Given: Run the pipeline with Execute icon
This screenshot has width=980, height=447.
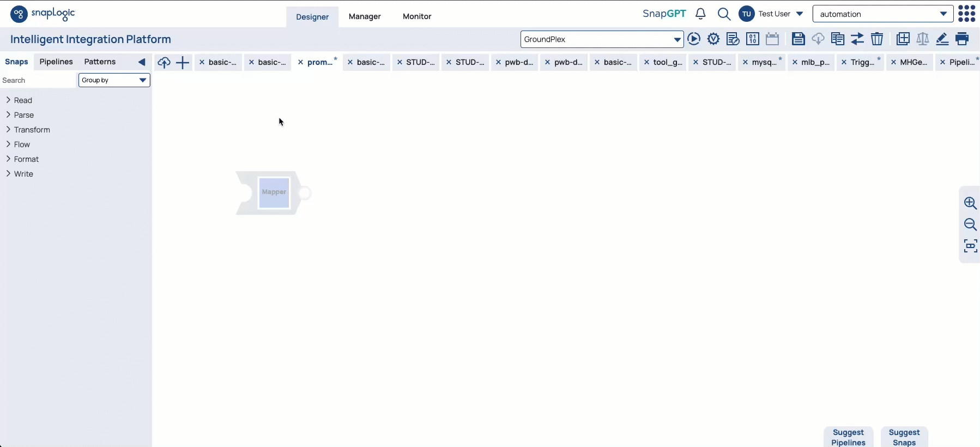Looking at the screenshot, I should point(694,39).
